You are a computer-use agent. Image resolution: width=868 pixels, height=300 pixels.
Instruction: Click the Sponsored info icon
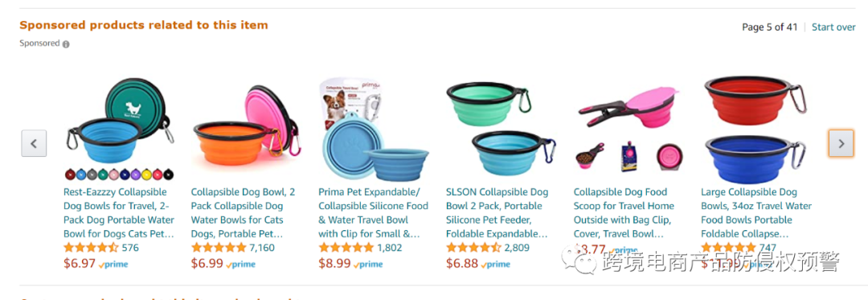pyautogui.click(x=66, y=44)
